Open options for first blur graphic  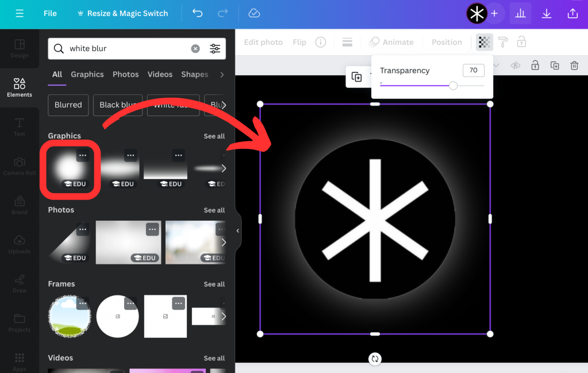[83, 155]
